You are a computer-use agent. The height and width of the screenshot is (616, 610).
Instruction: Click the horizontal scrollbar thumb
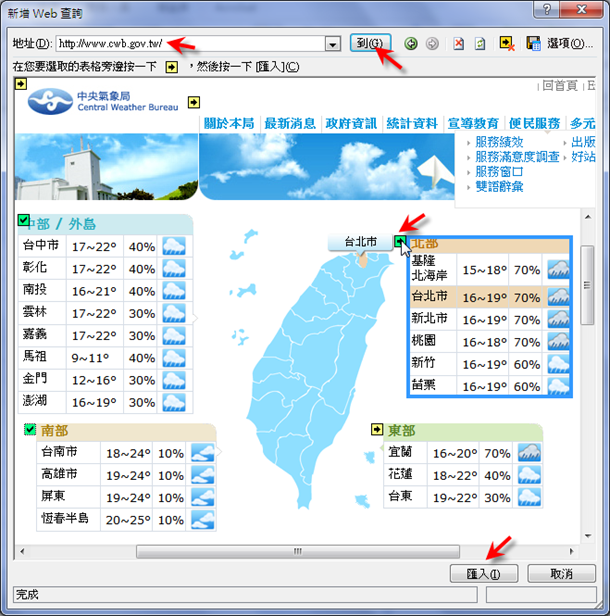[x=298, y=551]
